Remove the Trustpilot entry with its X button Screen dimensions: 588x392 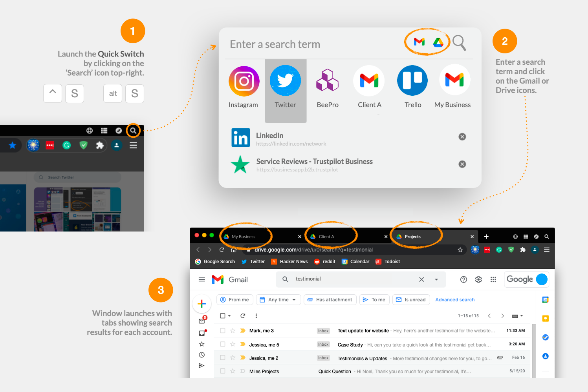(462, 164)
